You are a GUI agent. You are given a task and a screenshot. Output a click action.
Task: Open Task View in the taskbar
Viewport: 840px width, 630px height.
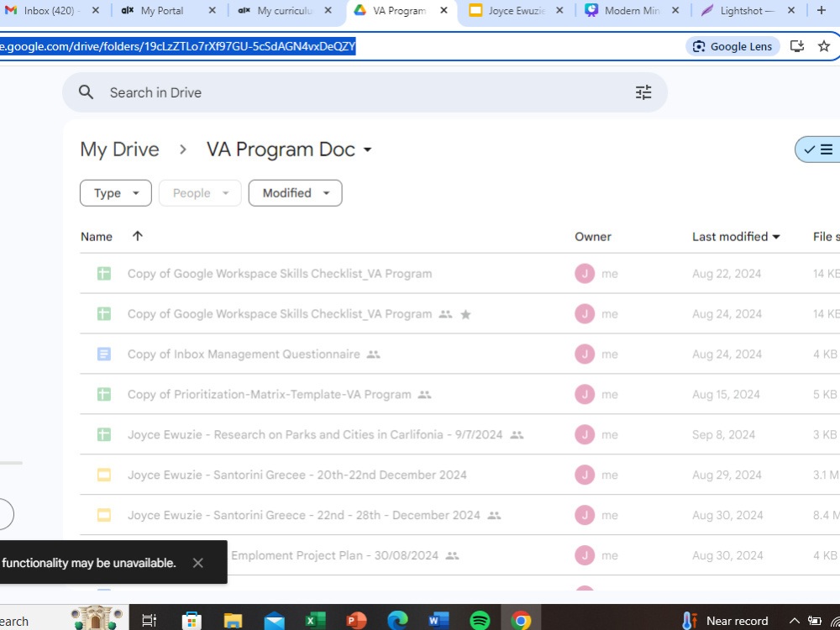coord(149,621)
